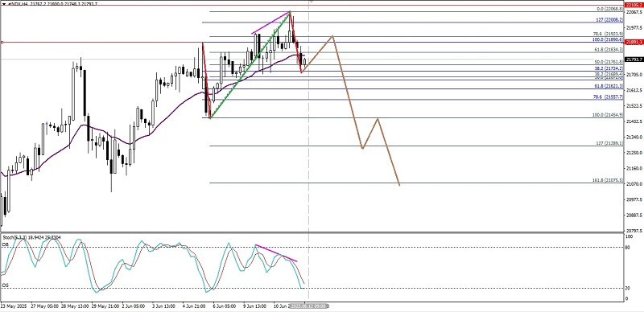Click the Fibonacci label 127 (22008.2)

pyautogui.click(x=609, y=19)
